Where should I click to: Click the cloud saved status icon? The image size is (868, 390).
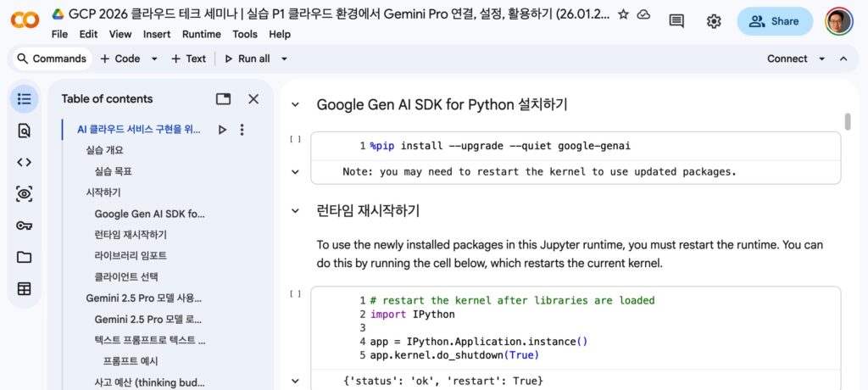click(643, 14)
